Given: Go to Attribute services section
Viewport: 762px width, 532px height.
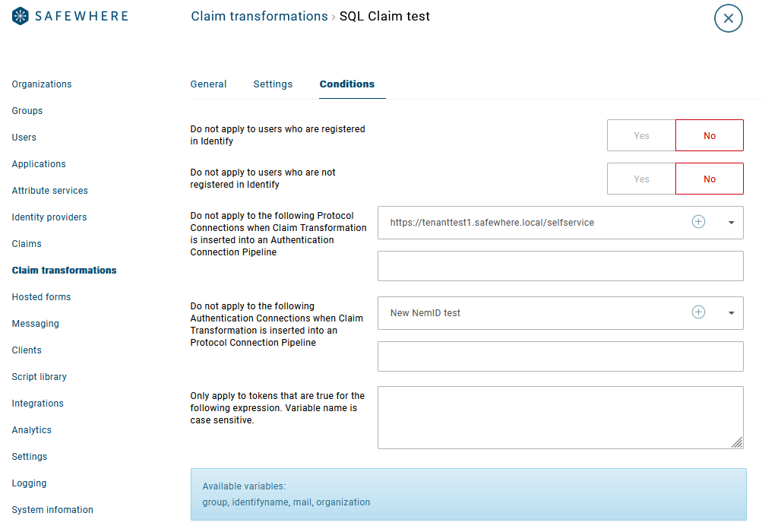Looking at the screenshot, I should (49, 191).
